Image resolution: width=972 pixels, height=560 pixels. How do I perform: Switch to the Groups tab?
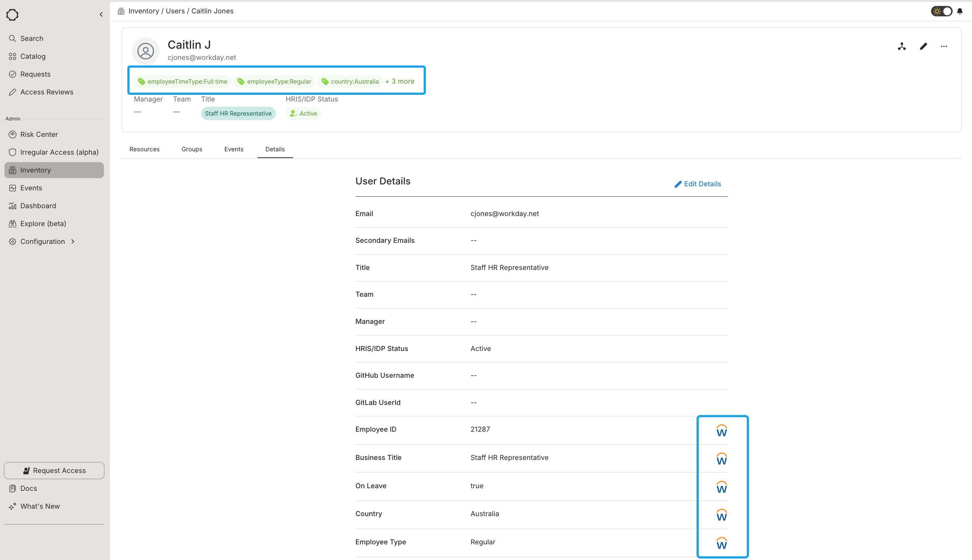192,149
